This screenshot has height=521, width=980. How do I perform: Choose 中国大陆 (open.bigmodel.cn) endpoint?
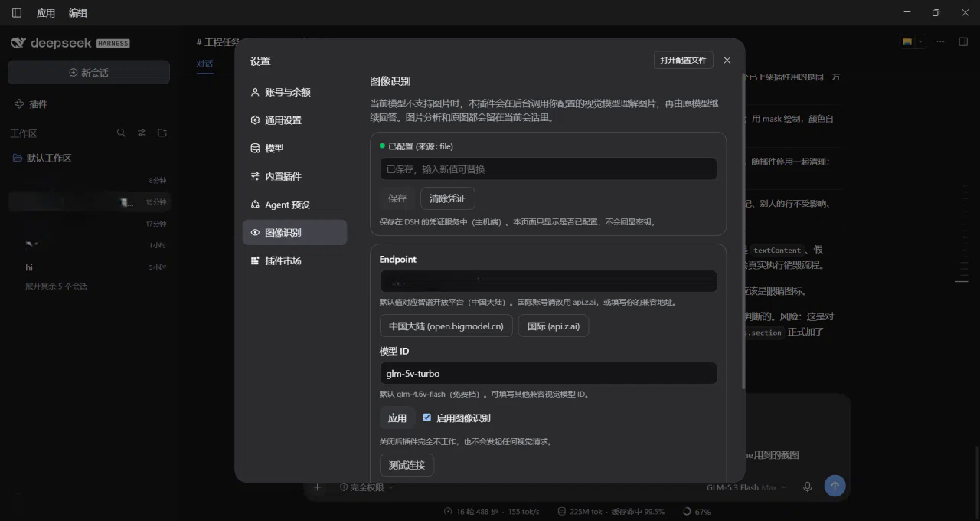pos(446,326)
